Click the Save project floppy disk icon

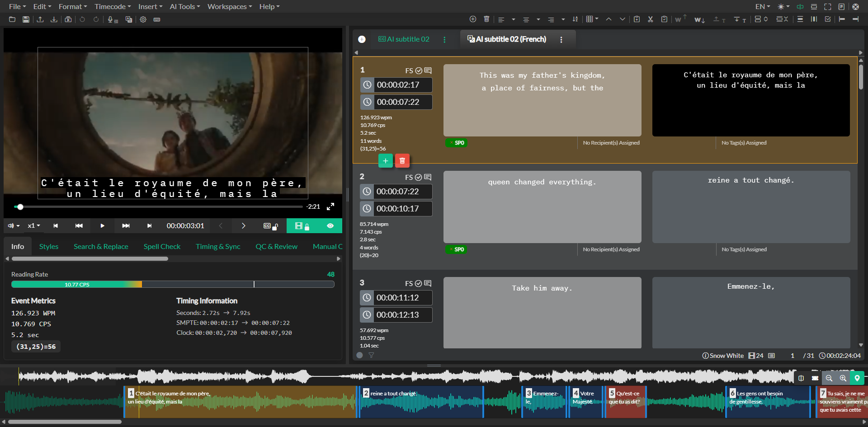[26, 19]
